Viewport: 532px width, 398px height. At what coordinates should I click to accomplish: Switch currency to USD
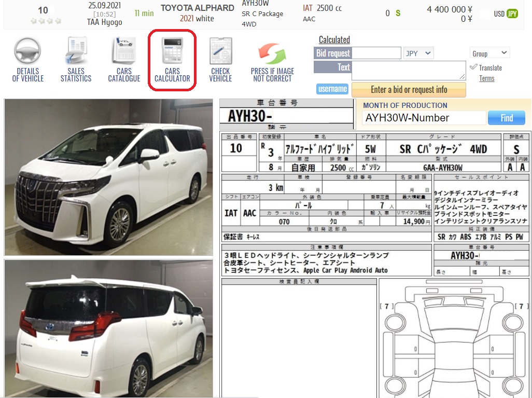499,13
